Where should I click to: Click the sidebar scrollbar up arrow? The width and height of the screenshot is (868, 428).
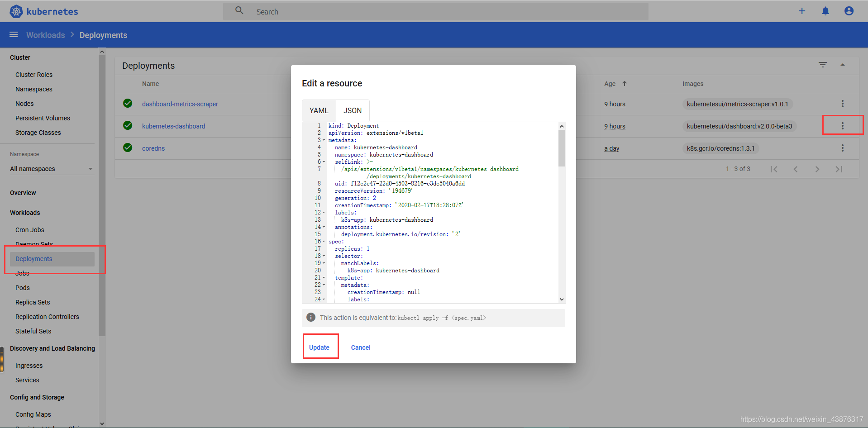102,52
